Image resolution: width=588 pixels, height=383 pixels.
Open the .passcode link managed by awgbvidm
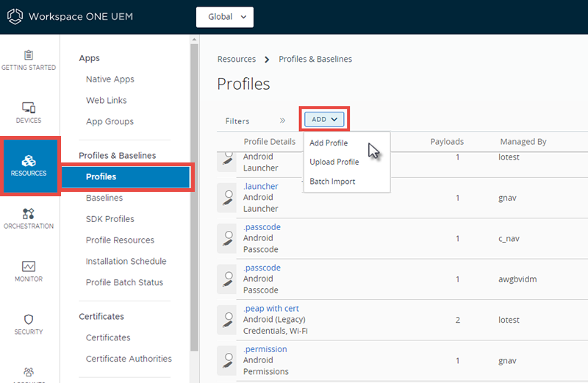tap(262, 268)
